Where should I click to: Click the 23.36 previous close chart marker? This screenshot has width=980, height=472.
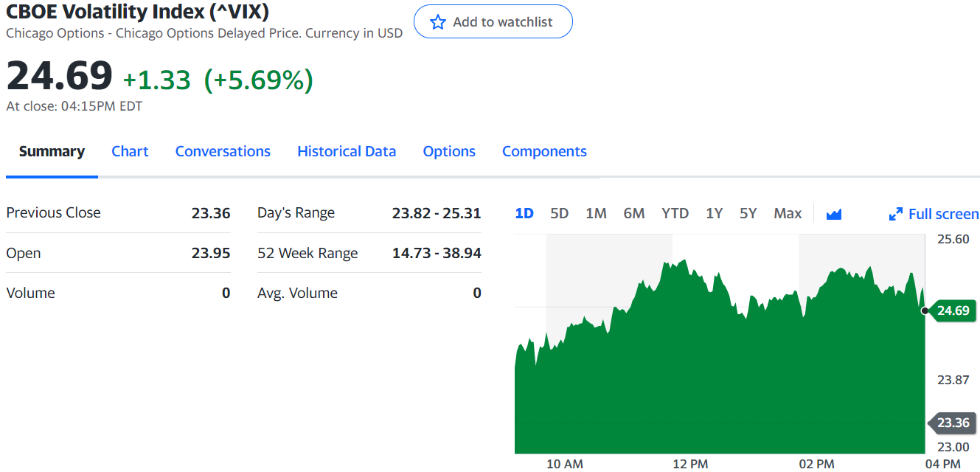951,423
